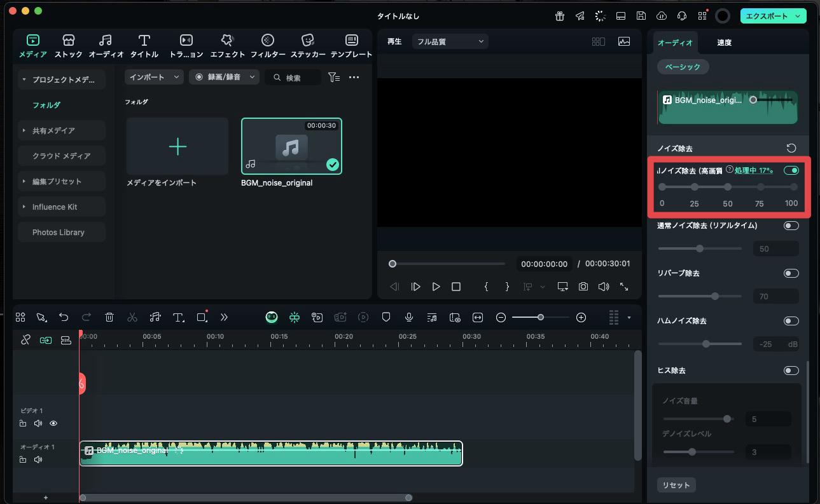The height and width of the screenshot is (504, 820).
Task: Open the オーディオ tab in media toolbar
Action: click(106, 46)
